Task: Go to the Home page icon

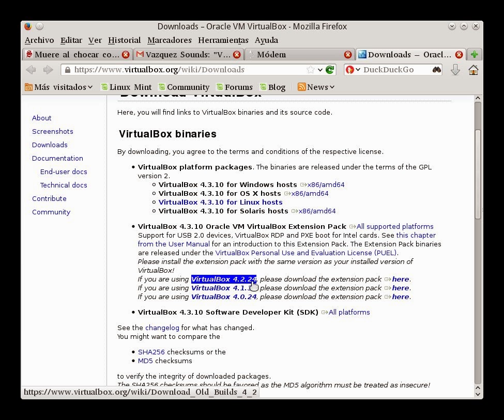Action: click(473, 70)
